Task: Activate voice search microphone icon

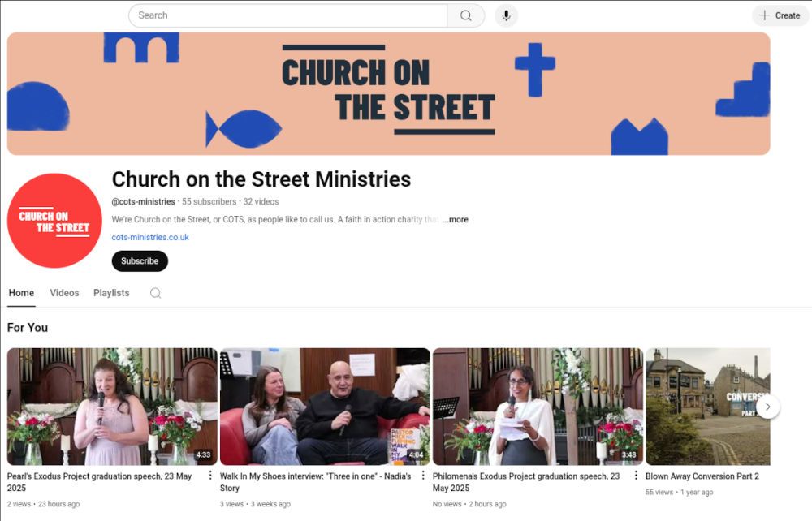Action: click(x=506, y=15)
